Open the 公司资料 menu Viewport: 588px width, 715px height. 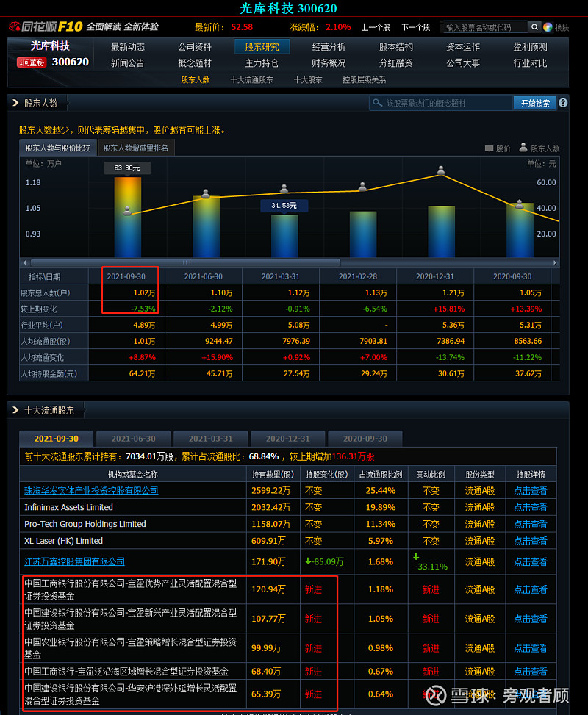tap(195, 46)
